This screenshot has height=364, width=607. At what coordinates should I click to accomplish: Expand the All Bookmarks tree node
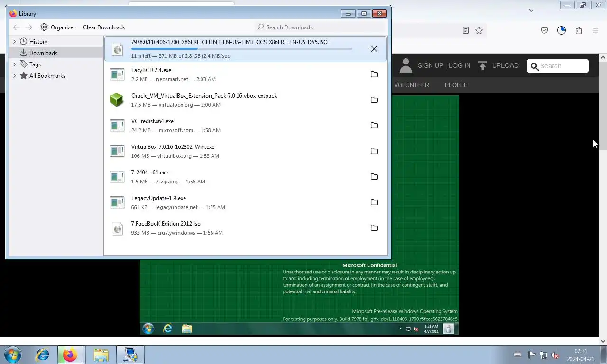[14, 76]
